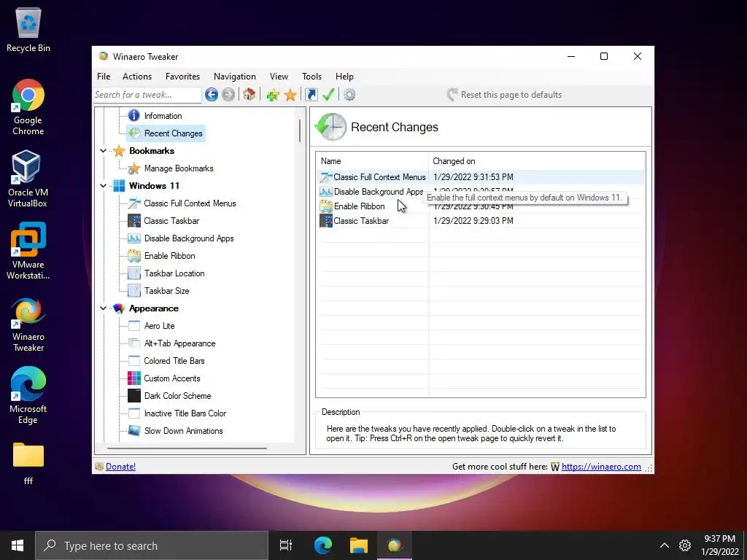Select Inactive Title Bars Color item
The image size is (747, 560).
coord(185,413)
